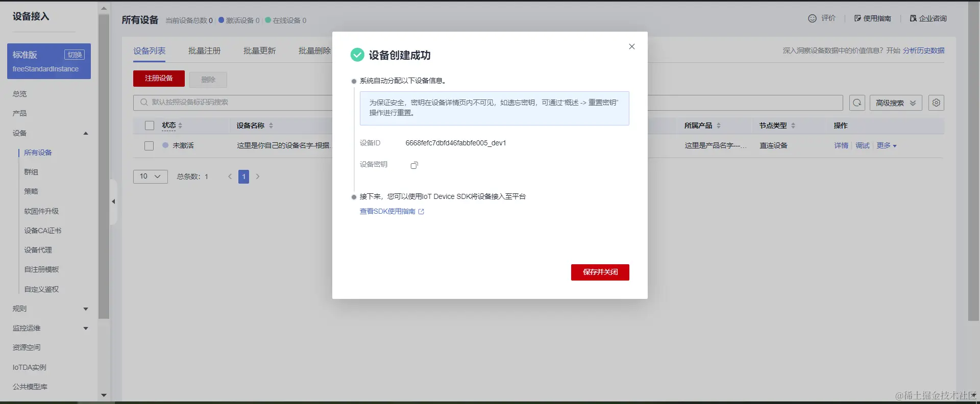Close the device created dialog with X

pyautogui.click(x=632, y=46)
